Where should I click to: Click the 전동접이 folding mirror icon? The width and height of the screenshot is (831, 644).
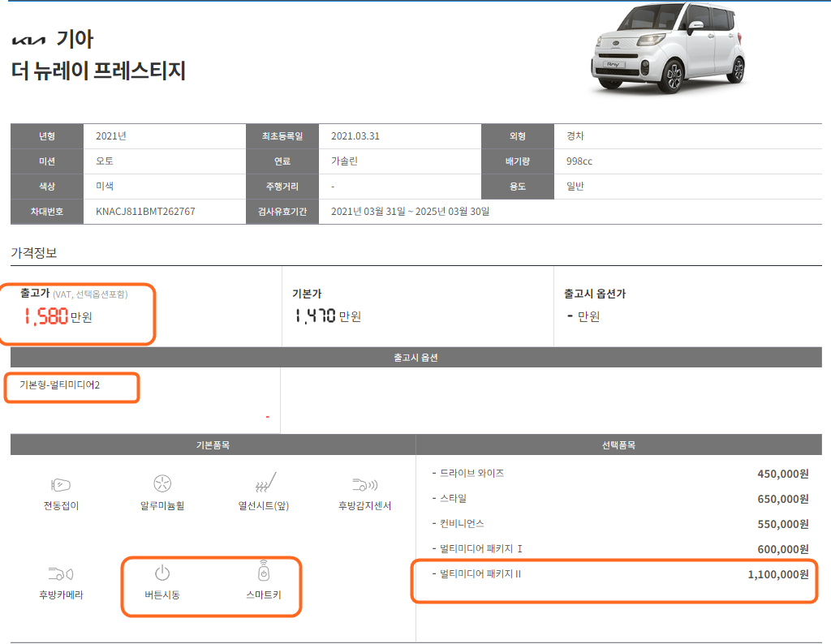pyautogui.click(x=60, y=484)
